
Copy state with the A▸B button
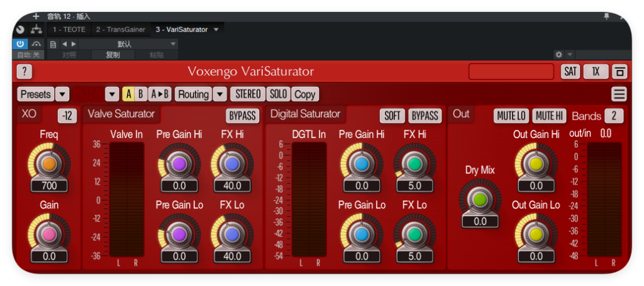click(160, 94)
